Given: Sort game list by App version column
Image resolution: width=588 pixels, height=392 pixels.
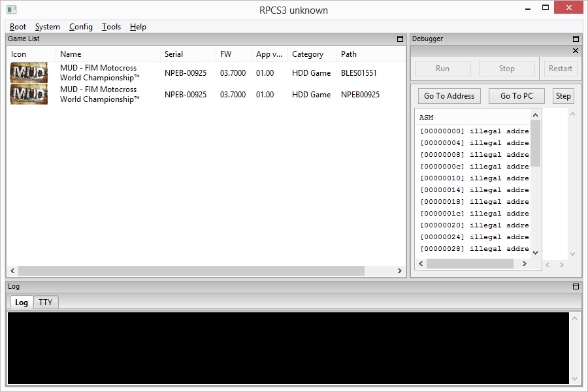Looking at the screenshot, I should pos(270,54).
